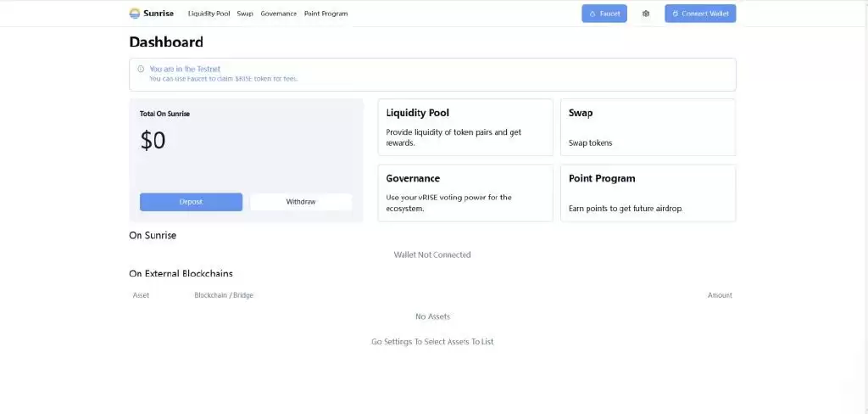This screenshot has height=414, width=868.
Task: Go to Swap in top navigation
Action: tap(245, 14)
